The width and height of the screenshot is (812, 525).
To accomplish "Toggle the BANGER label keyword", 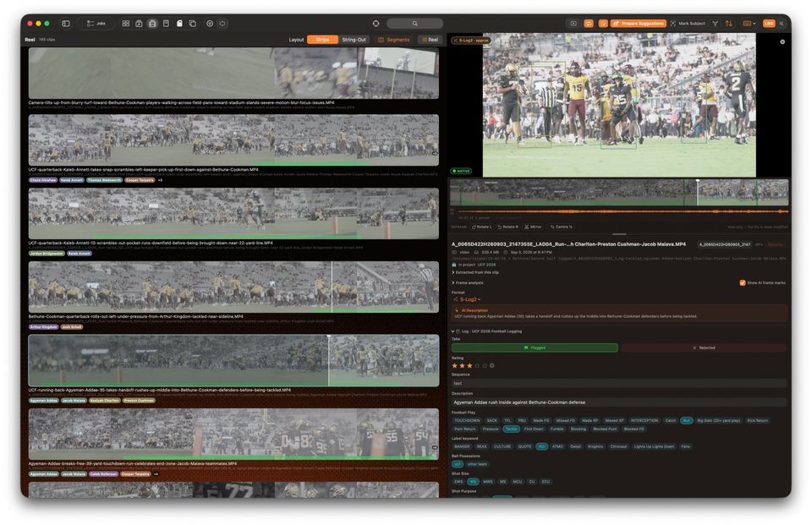I will pyautogui.click(x=462, y=446).
